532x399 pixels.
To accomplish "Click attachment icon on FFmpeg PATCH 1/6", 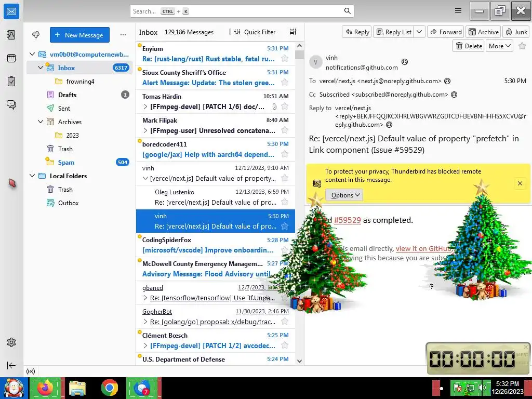I will coord(274,107).
